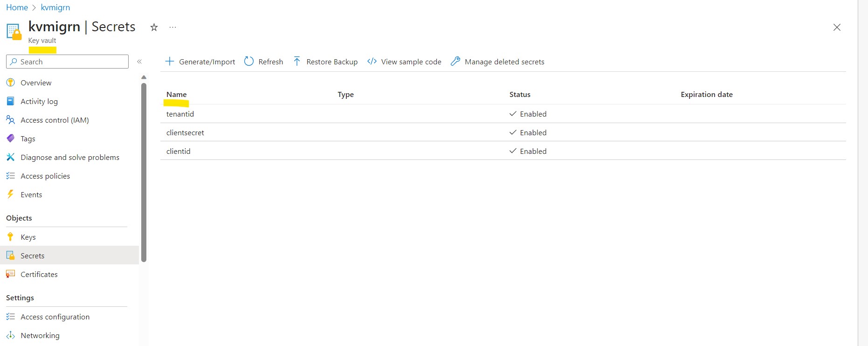
Task: Open the clientsecret secret
Action: tap(185, 132)
